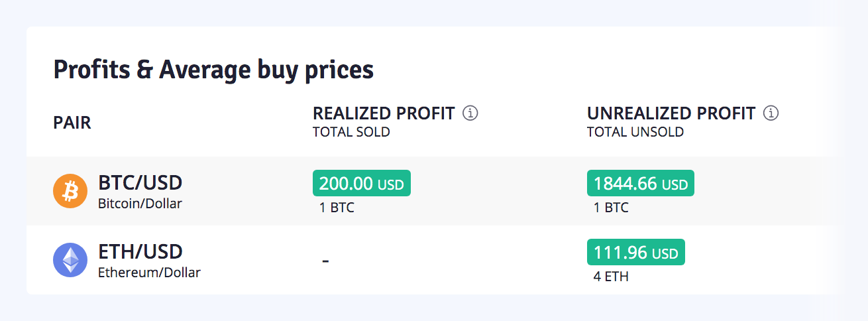This screenshot has height=321, width=868.
Task: Click the blue Ethereum logo icon
Action: 70,260
